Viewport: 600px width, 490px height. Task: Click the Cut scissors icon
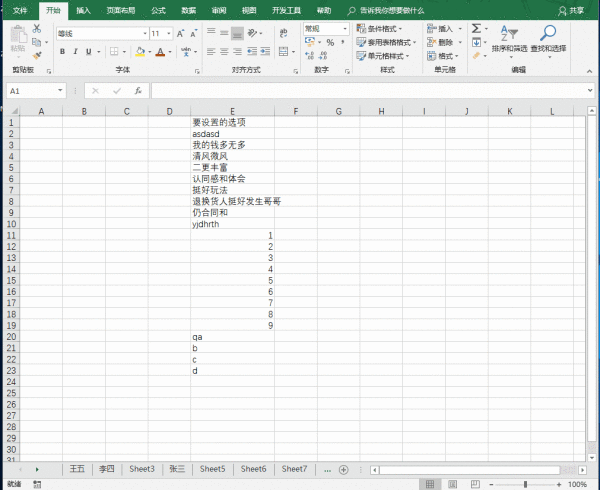click(x=36, y=29)
